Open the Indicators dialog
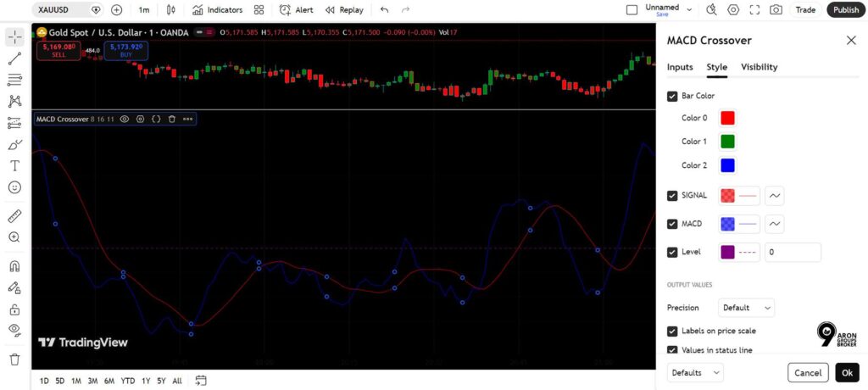Image resolution: width=868 pixels, height=390 pixels. pos(217,10)
